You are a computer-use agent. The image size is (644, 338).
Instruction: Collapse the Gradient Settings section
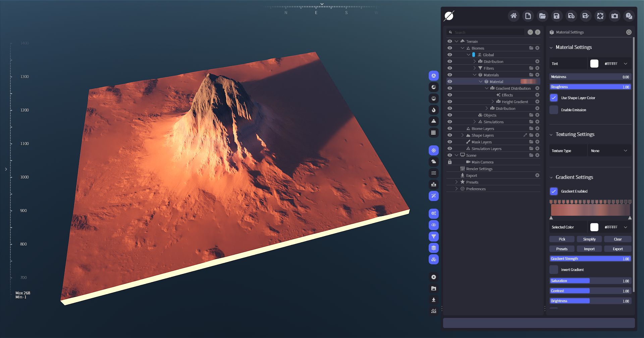tap(551, 178)
